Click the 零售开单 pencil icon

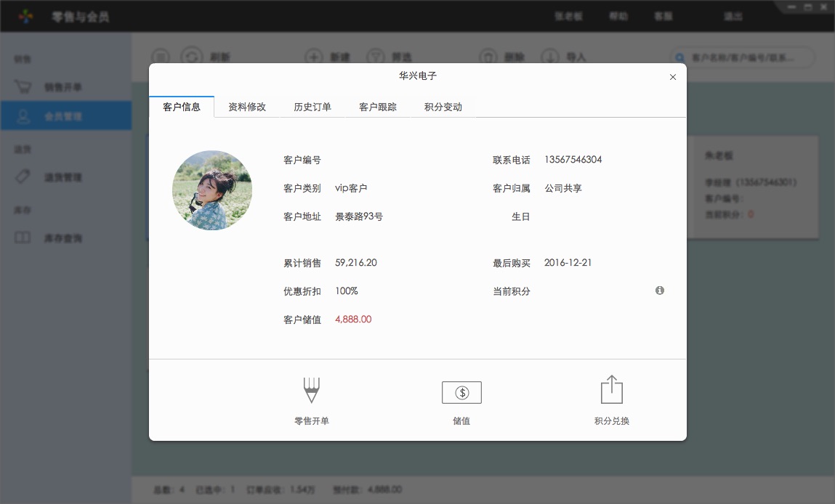[x=312, y=390]
